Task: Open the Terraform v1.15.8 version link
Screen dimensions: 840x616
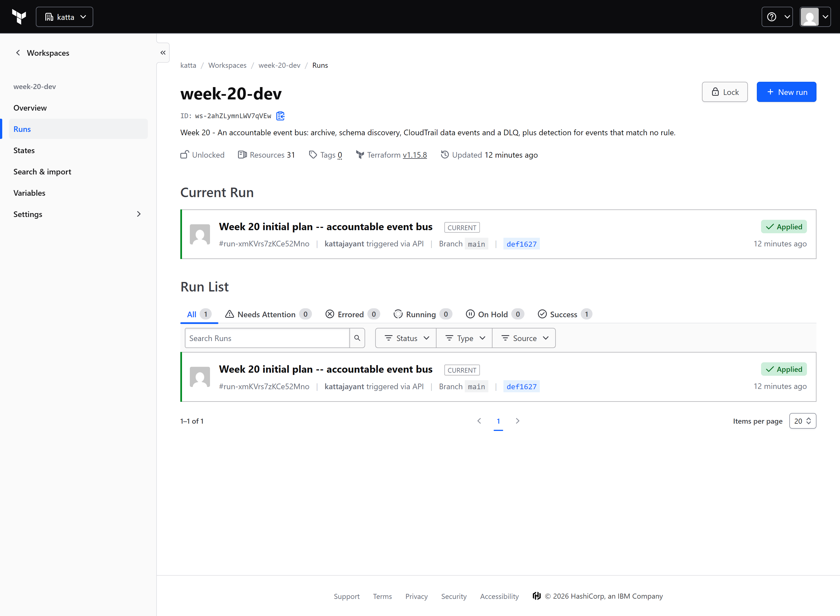Action: [x=415, y=155]
